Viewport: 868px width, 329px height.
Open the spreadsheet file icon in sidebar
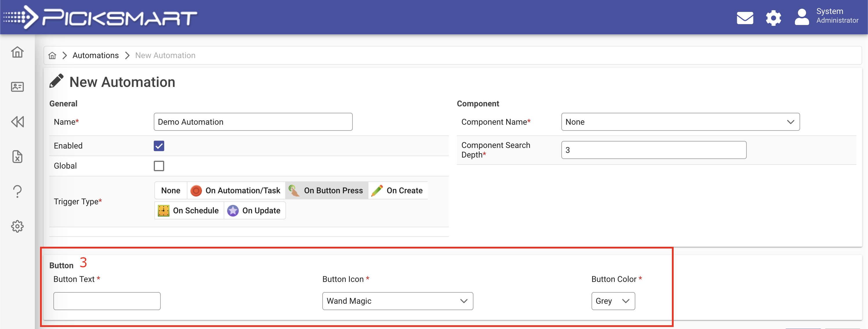tap(17, 157)
